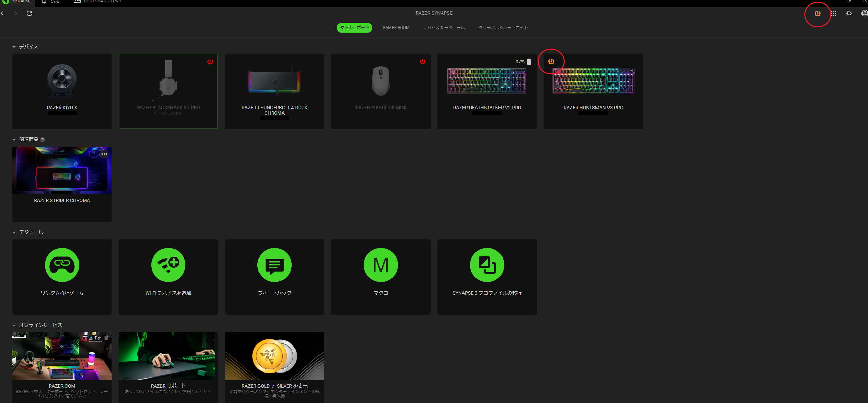Click the RAZER GOLD と SILVER を表示 text
Screen dimensions: 868x403
(275, 386)
